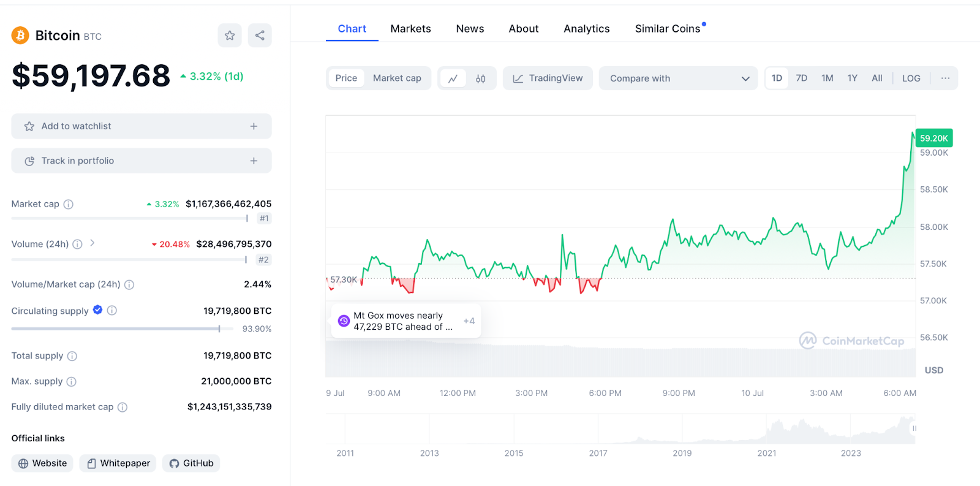
Task: Click the circulating supply progress bar
Action: 122,329
